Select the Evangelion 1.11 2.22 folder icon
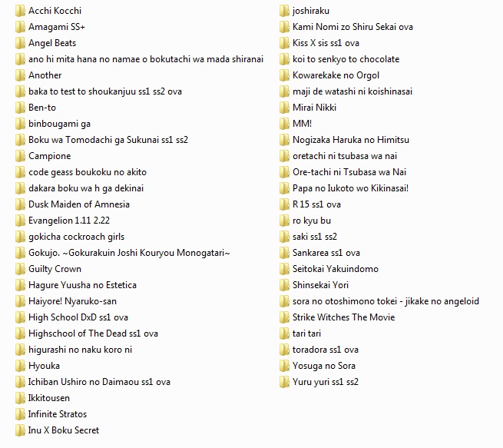This screenshot has height=448, width=503. [x=20, y=221]
